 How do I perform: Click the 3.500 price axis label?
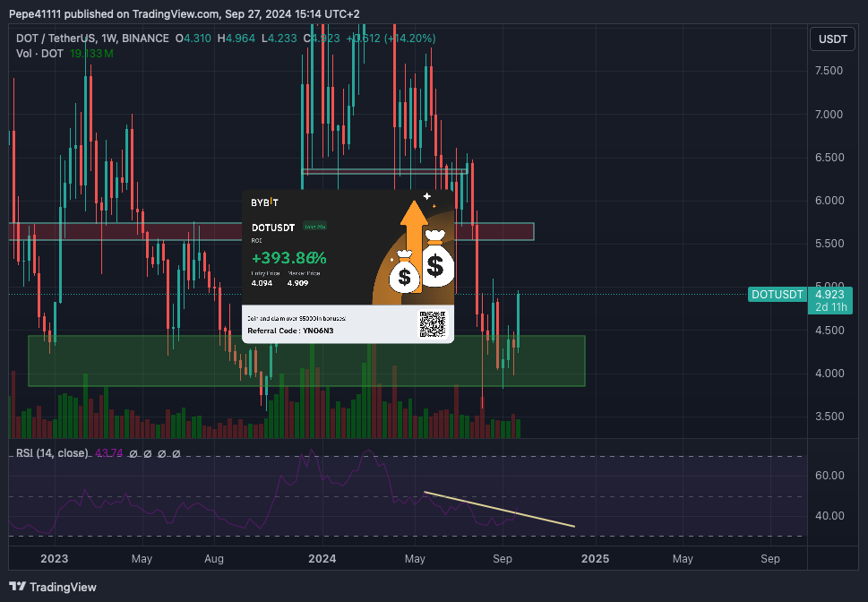coord(829,417)
